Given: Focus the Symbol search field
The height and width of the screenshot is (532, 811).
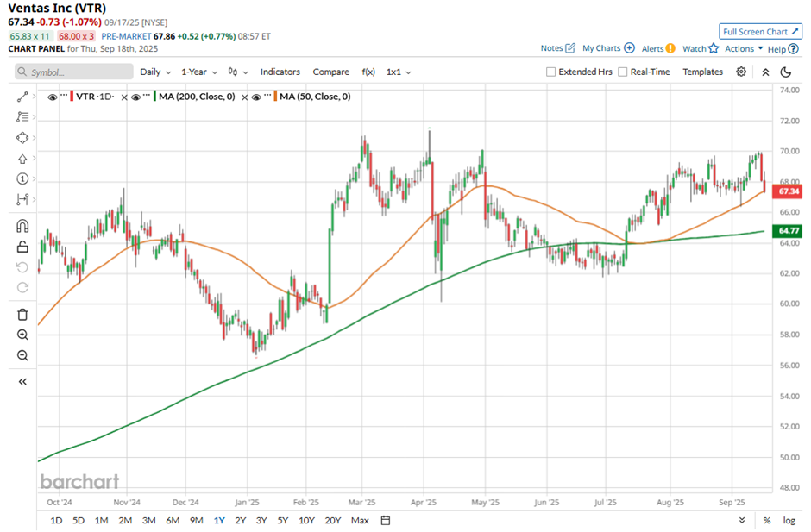Looking at the screenshot, I should pos(74,72).
